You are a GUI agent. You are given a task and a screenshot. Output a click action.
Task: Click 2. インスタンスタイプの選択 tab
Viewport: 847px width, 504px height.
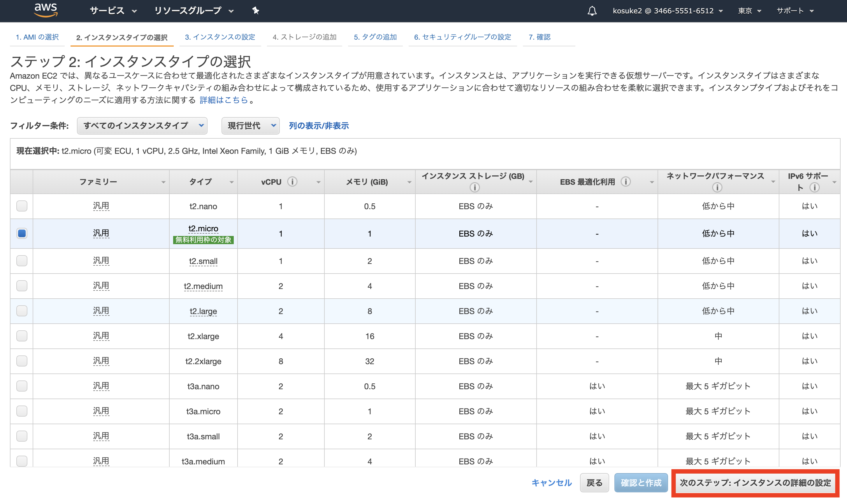[122, 37]
